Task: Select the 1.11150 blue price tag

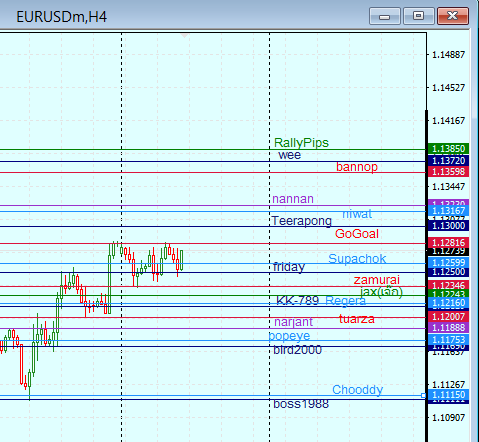Action: [448, 395]
